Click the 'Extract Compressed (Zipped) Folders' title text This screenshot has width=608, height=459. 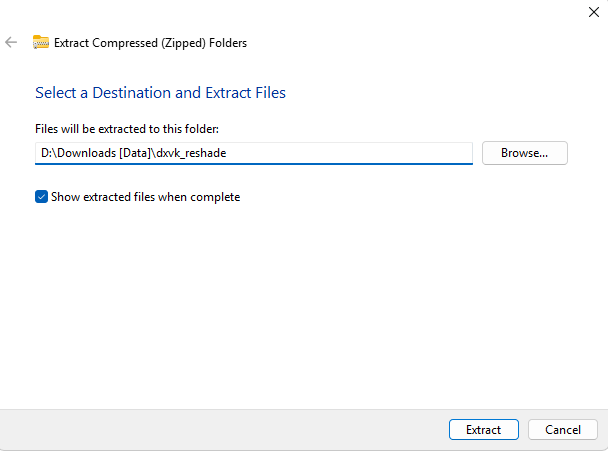[150, 43]
